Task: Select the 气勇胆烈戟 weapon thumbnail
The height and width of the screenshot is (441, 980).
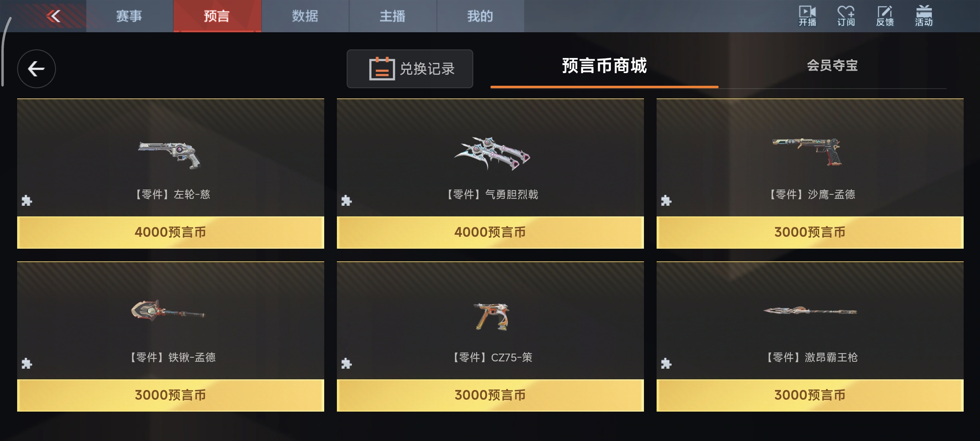Action: click(x=492, y=154)
